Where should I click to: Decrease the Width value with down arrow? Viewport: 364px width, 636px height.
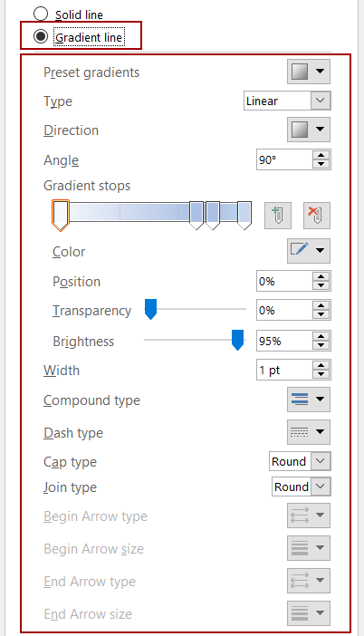click(x=321, y=374)
